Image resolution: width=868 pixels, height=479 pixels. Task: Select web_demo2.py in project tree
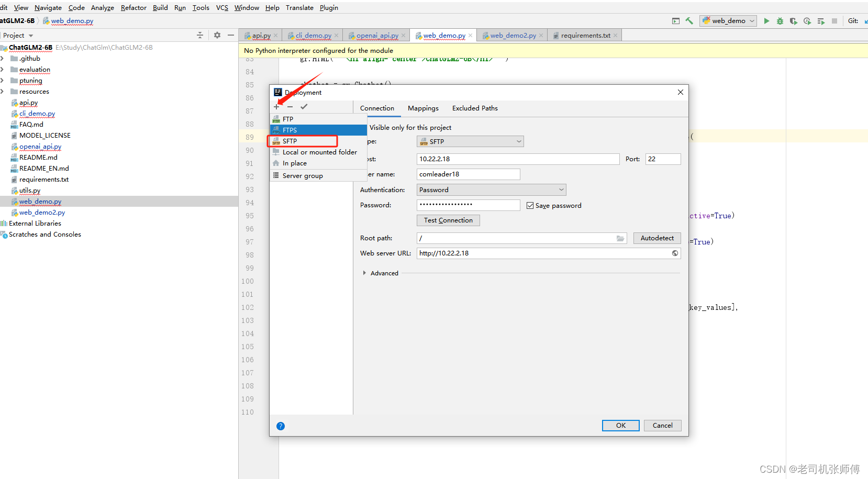[42, 213]
